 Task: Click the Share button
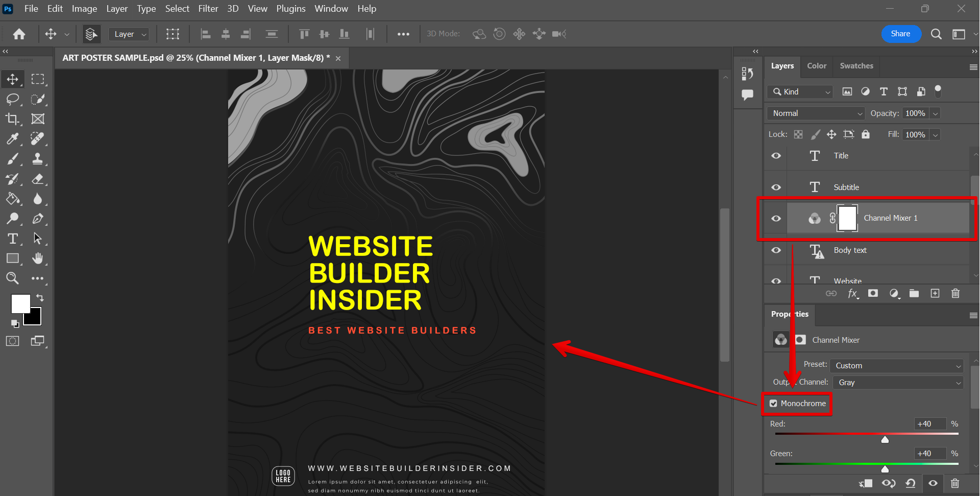tap(900, 34)
